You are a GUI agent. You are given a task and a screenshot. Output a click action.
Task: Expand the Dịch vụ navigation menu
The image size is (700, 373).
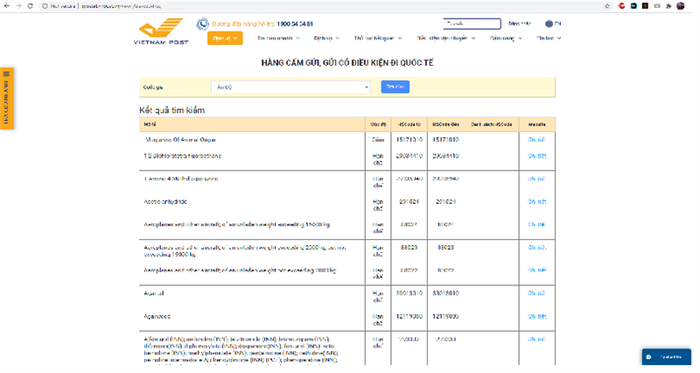[326, 38]
